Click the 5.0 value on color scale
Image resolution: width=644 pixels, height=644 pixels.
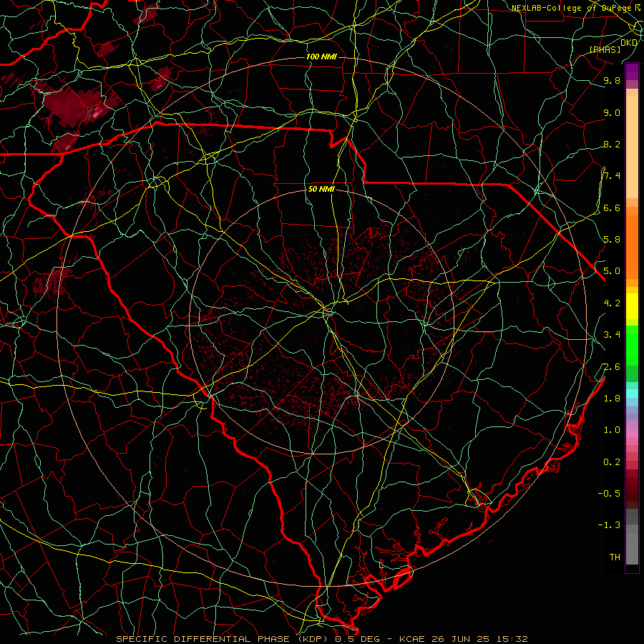point(612,271)
